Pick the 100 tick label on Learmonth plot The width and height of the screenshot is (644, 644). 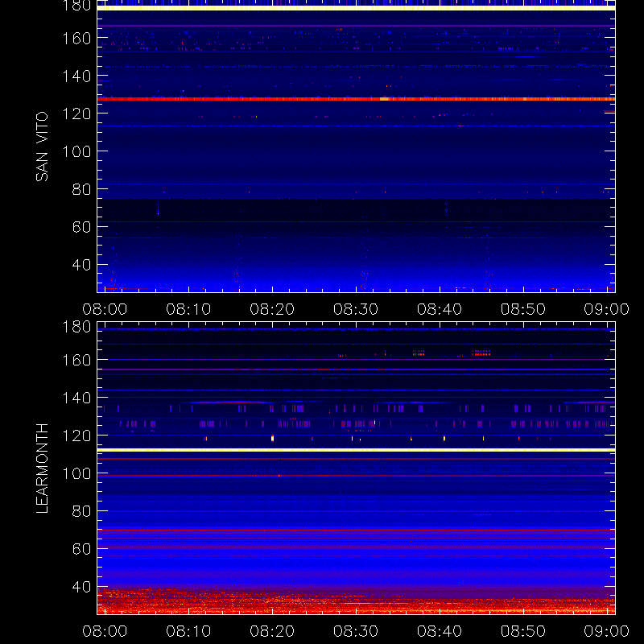point(76,473)
